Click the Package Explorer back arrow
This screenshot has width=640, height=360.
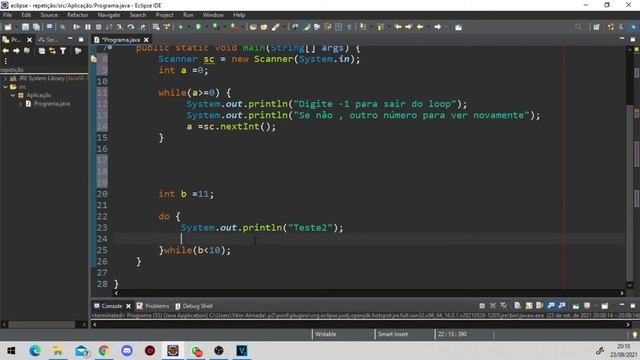click(x=5, y=51)
